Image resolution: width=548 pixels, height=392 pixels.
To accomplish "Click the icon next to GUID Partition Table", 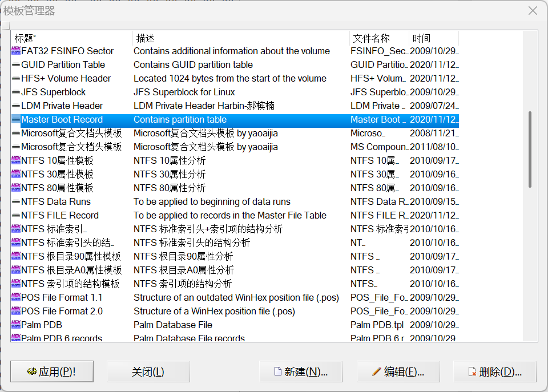I will coord(16,64).
